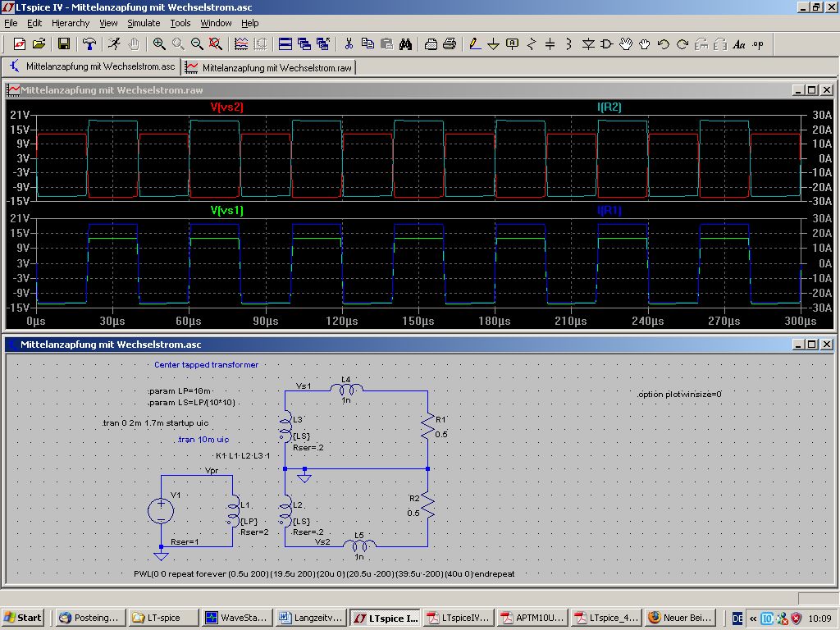
Task: Place a ground symbol tool
Action: (x=493, y=44)
